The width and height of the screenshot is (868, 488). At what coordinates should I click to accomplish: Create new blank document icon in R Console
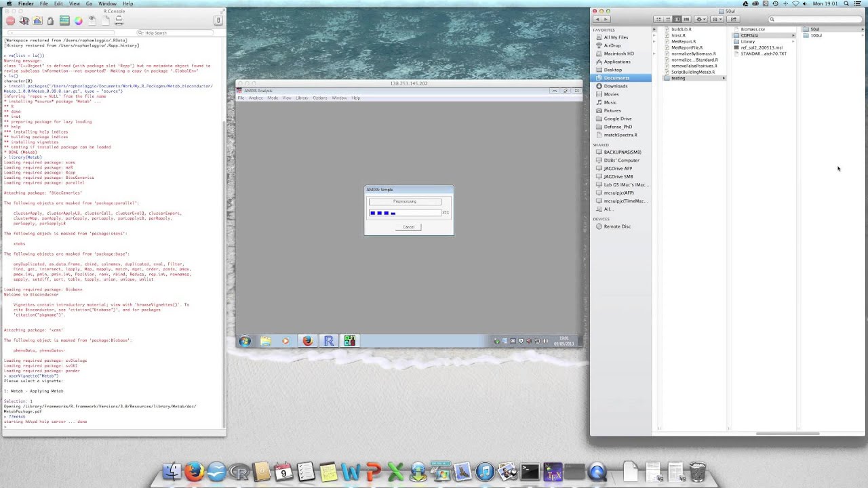click(x=106, y=21)
